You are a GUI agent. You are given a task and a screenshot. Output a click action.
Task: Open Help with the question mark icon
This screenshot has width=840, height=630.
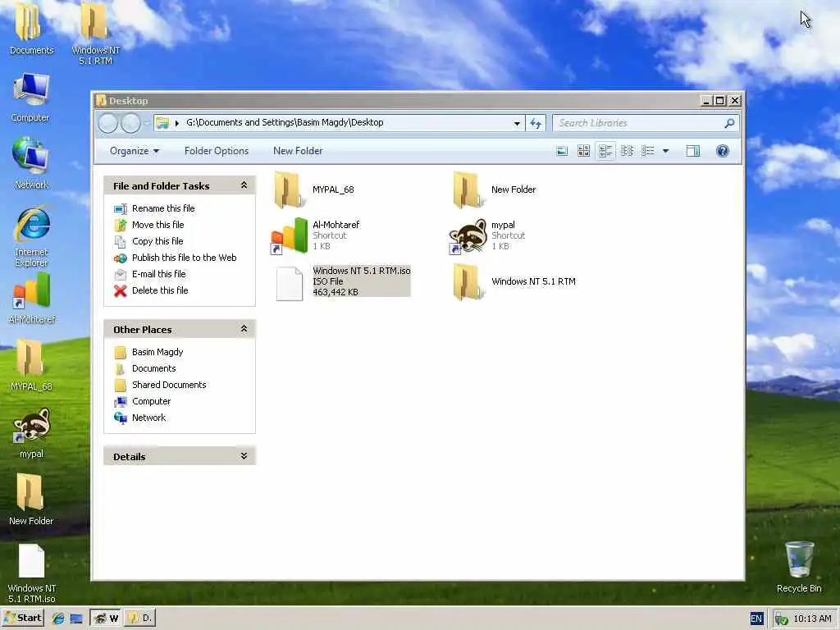(722, 151)
